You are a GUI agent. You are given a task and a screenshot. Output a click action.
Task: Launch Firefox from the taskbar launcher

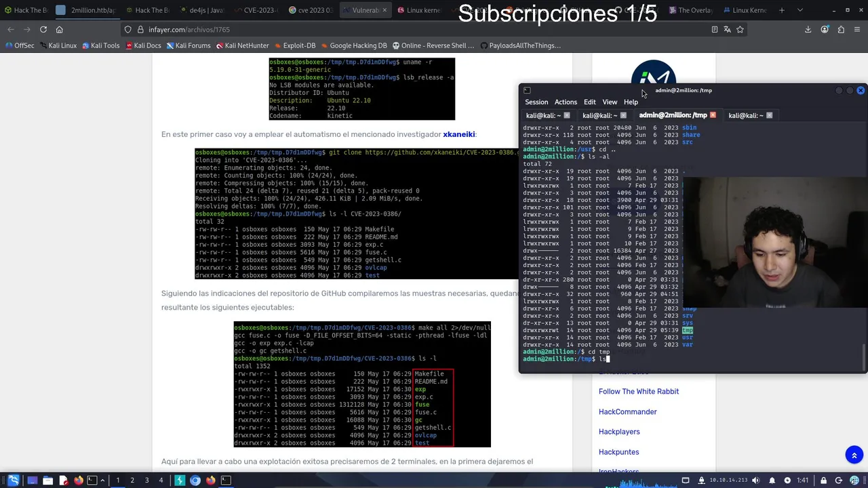click(x=78, y=481)
